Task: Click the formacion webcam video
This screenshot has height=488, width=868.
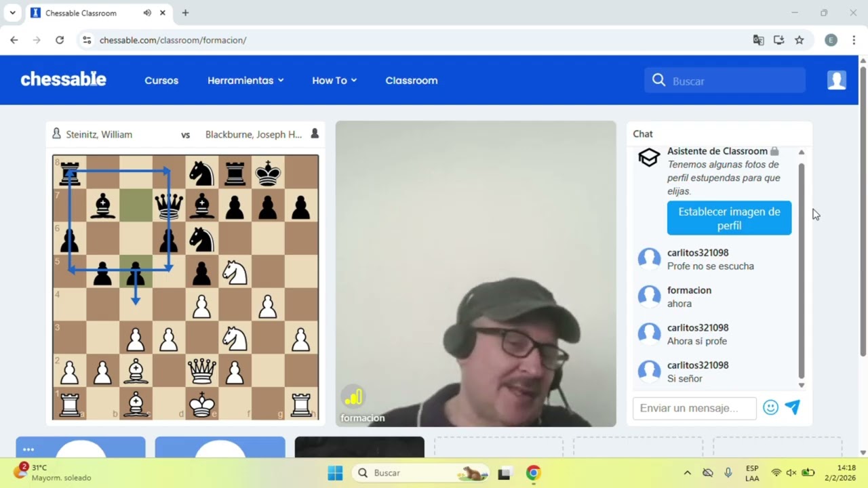Action: (475, 274)
